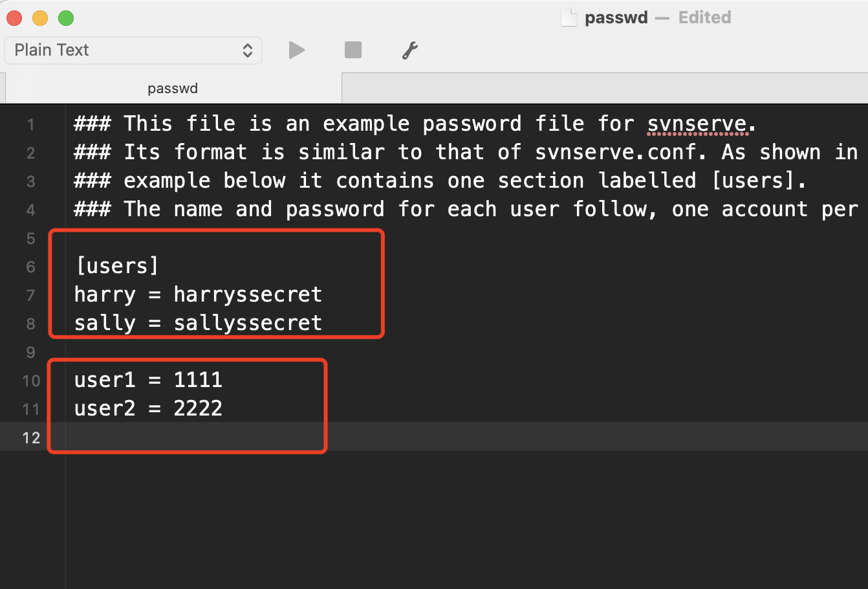This screenshot has height=589, width=868.
Task: Click line number 9 in gutter
Action: click(30, 352)
